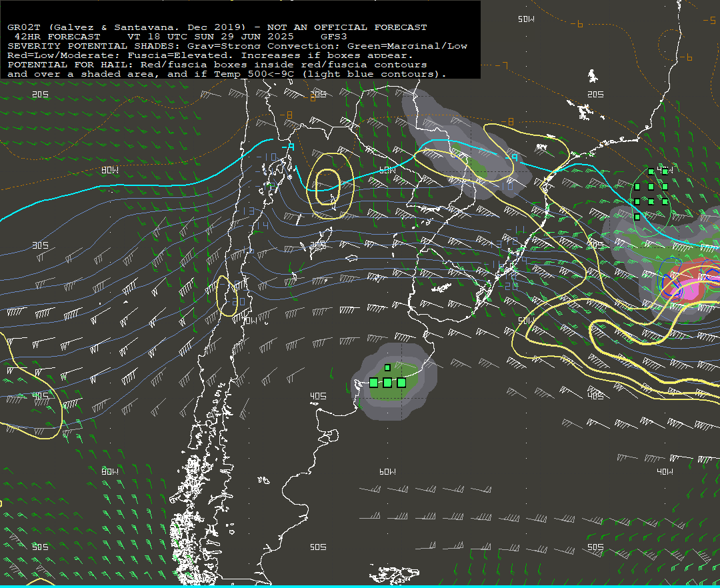Click the '80W' longitude label above the 50S row
The image size is (720, 588).
(x=110, y=472)
